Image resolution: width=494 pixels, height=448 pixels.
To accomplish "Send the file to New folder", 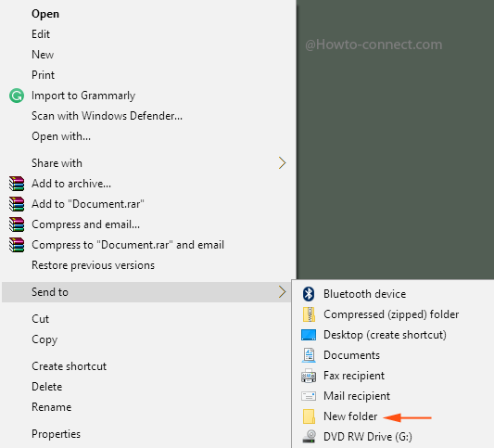I will (x=350, y=416).
